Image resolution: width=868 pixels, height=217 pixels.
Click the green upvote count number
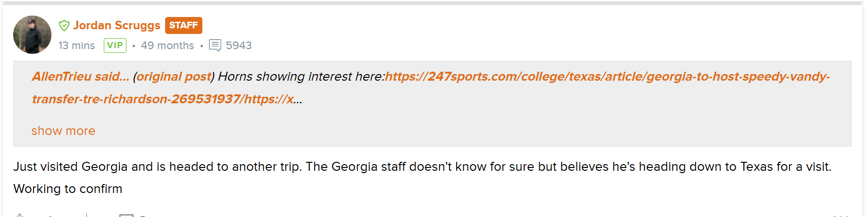click(50, 216)
